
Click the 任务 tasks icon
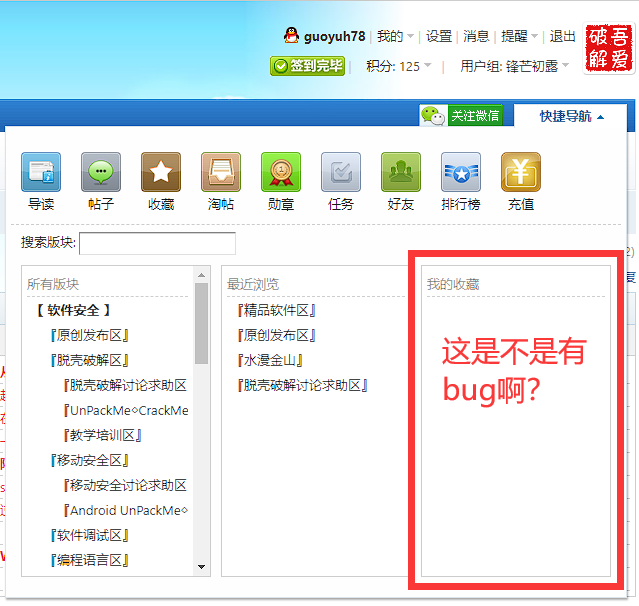click(x=341, y=172)
